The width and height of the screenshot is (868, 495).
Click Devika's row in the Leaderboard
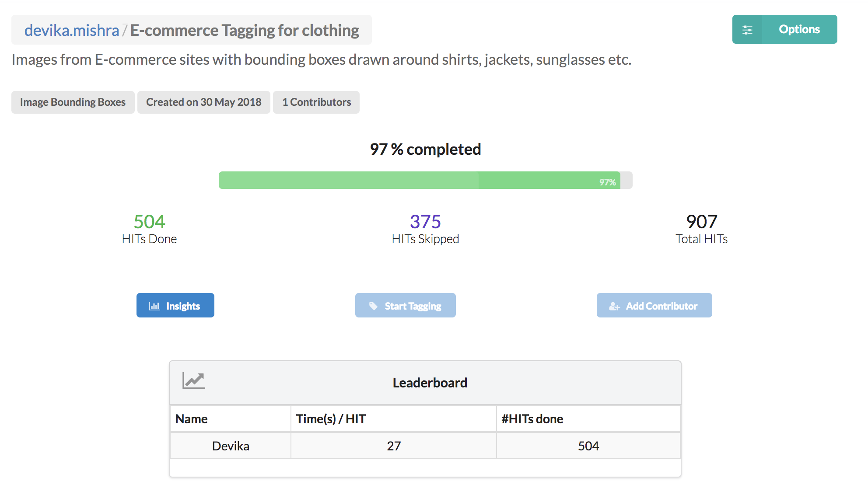230,446
